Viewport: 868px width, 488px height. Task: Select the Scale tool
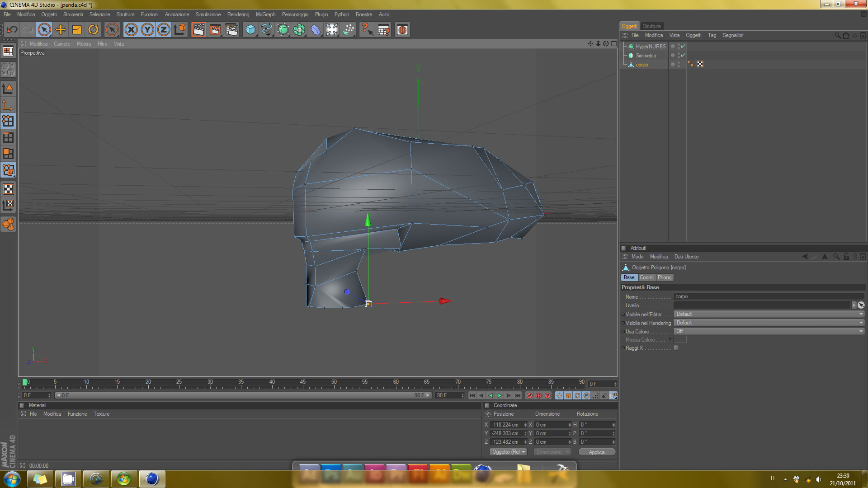77,30
